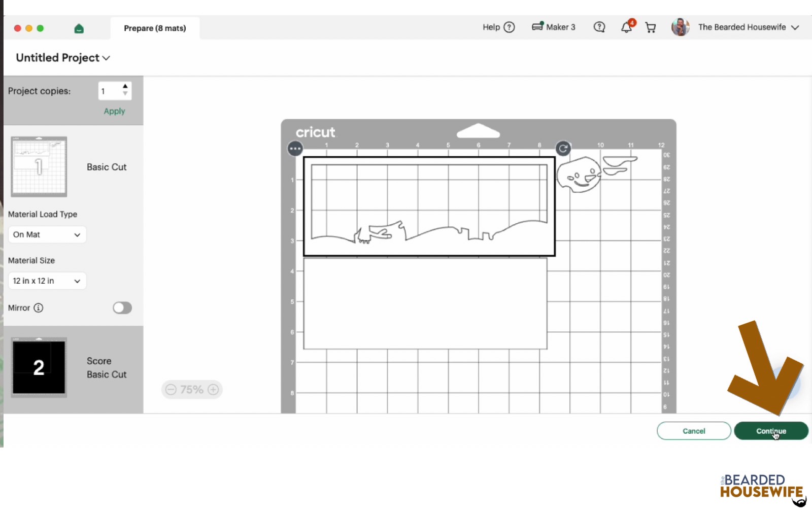Zoom out using the minus icon
Viewport: 812px width, 516px height.
(x=171, y=390)
